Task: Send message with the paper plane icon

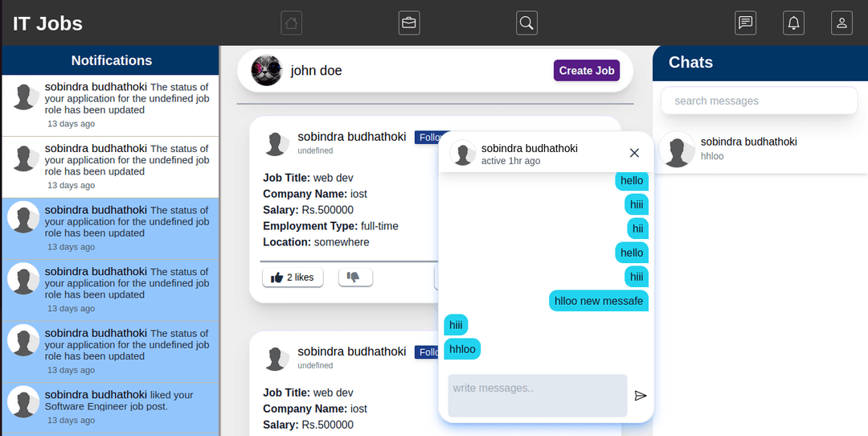Action: (x=641, y=396)
